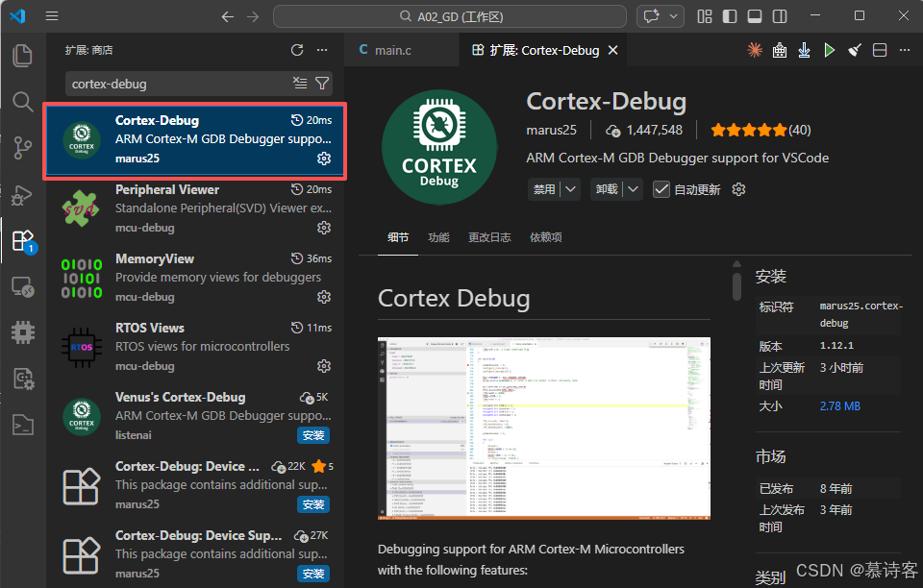Install Cortex-Debug: Device Sup... 27K extension
The height and width of the screenshot is (588, 923).
pos(313,574)
